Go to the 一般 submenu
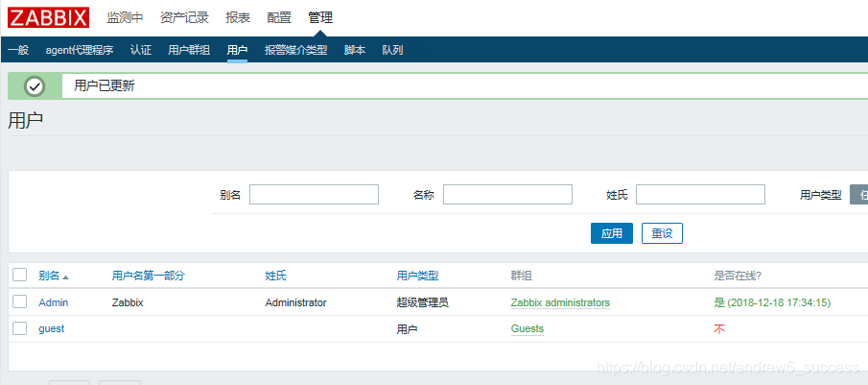 (18, 51)
